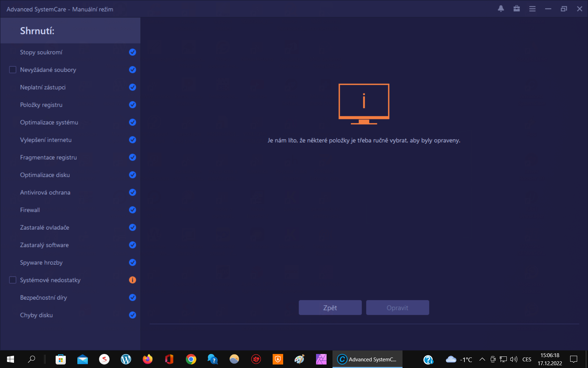The height and width of the screenshot is (368, 588).
Task: Click the blue check icon beside Fragmentace registru
Action: click(132, 157)
